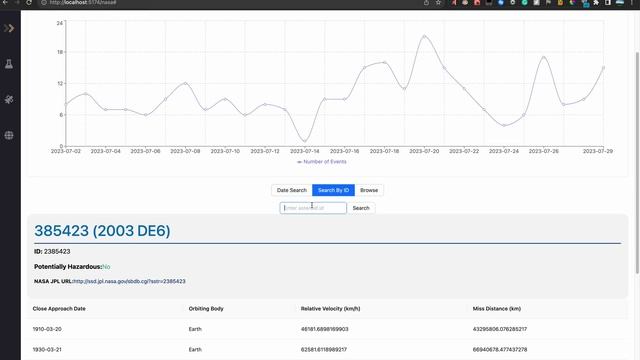Reload the page with browser refresh icon
The height and width of the screenshot is (360, 640).
point(29,2)
